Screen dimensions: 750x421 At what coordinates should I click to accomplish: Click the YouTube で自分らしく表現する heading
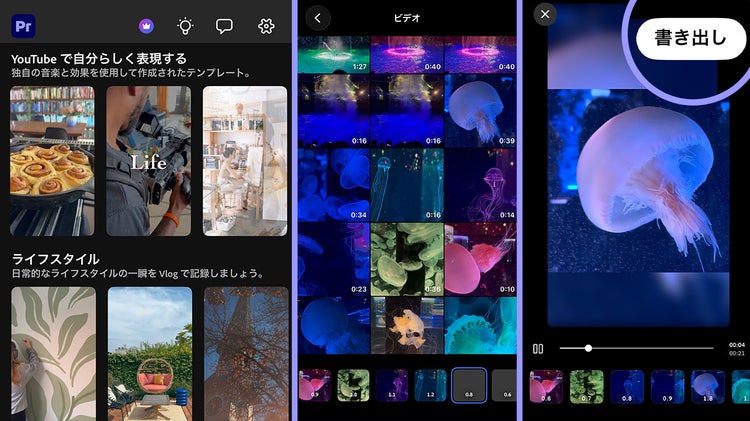[x=99, y=59]
